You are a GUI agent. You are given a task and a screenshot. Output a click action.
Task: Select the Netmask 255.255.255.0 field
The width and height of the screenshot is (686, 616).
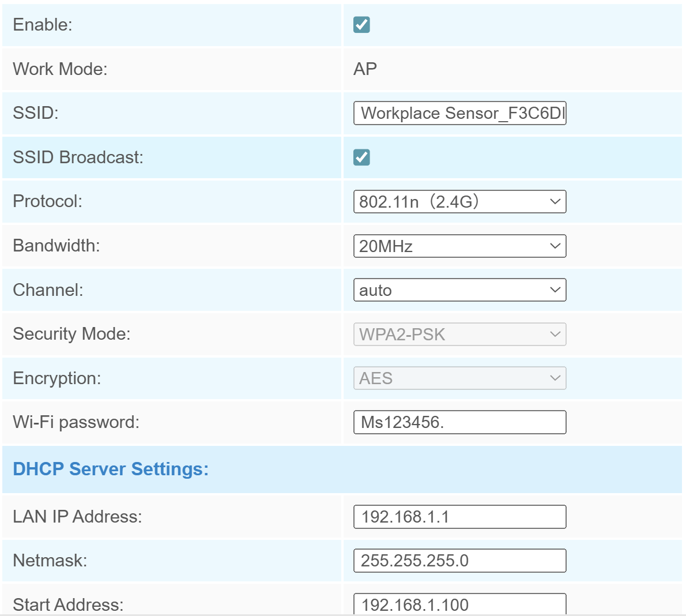coord(459,561)
